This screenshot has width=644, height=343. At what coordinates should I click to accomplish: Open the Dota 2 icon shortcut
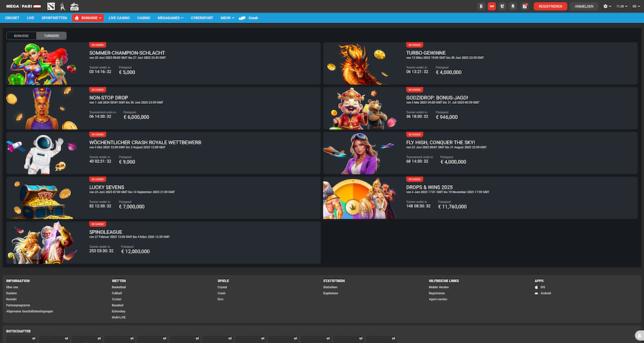coord(51,6)
